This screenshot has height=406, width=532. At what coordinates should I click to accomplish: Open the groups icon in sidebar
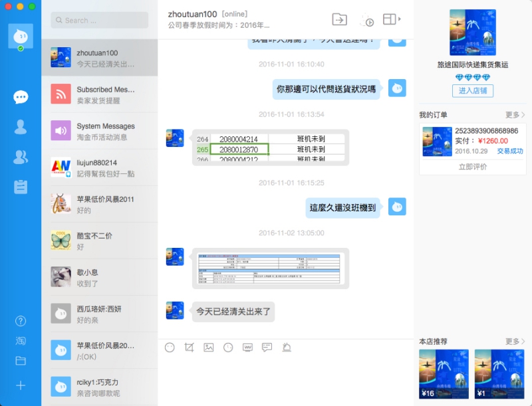[x=21, y=157]
